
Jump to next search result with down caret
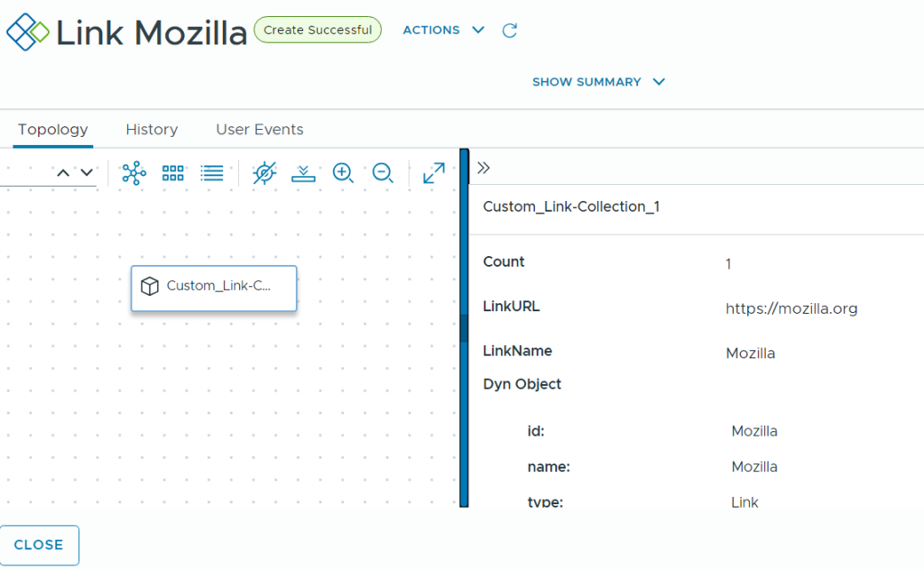click(x=87, y=173)
